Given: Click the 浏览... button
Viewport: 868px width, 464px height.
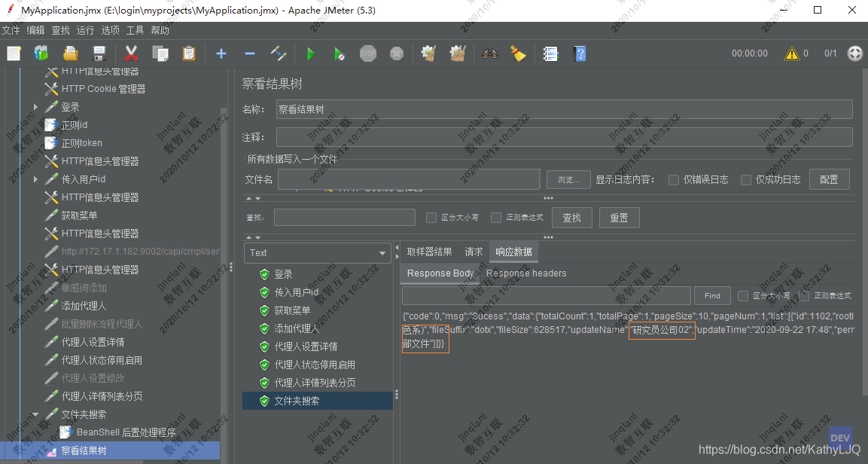Looking at the screenshot, I should [568, 179].
